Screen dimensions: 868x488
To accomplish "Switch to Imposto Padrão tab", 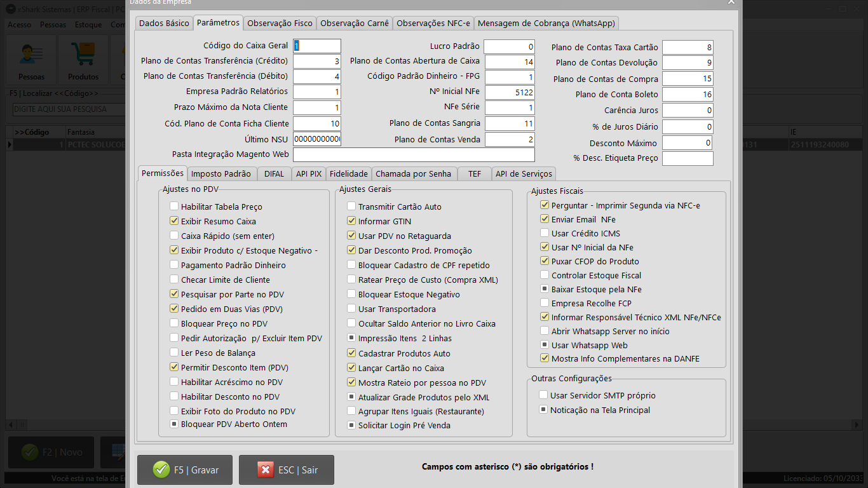I will 221,173.
